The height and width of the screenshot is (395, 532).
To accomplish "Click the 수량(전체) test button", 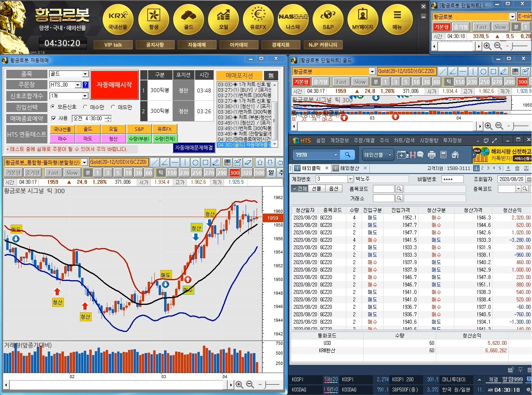I will coord(165,139).
